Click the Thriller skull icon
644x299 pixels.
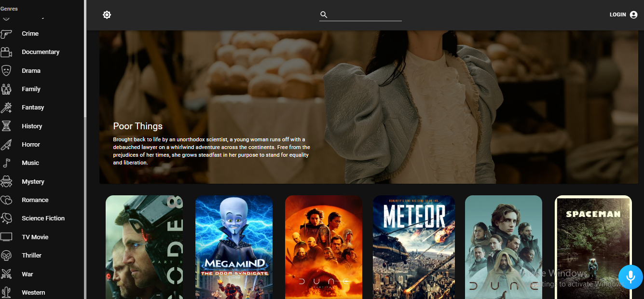pyautogui.click(x=6, y=256)
